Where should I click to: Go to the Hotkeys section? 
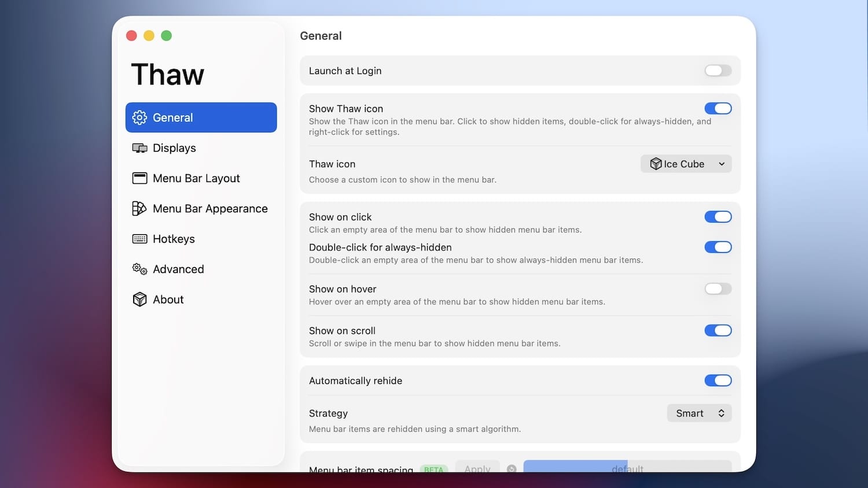(x=201, y=239)
